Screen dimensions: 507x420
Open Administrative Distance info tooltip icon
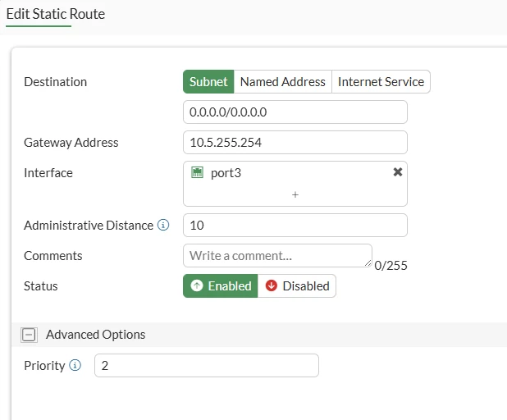pyautogui.click(x=163, y=225)
